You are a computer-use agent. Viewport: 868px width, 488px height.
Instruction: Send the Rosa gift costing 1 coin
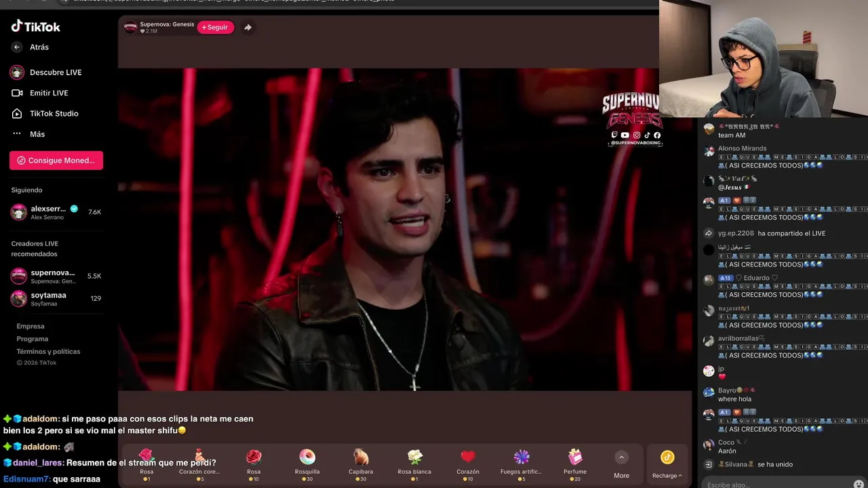pos(146,464)
